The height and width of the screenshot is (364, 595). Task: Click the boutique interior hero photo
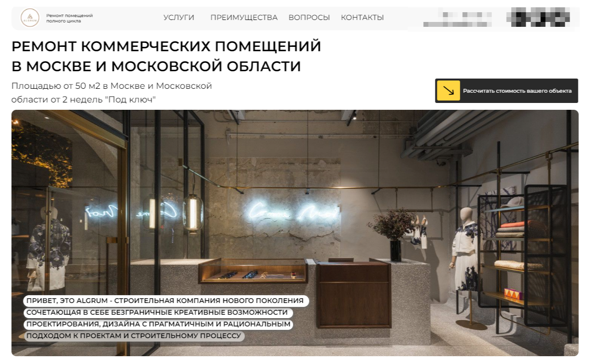point(295,233)
